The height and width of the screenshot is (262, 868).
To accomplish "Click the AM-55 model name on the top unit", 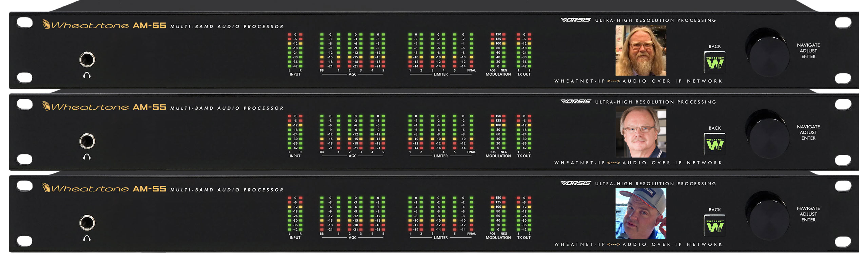I will 149,25.
